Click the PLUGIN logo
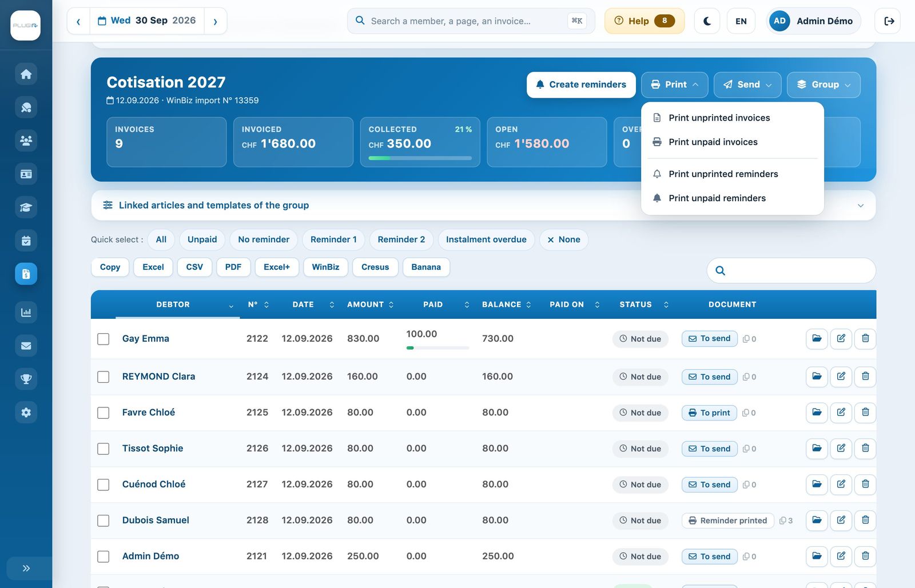This screenshot has width=915, height=588. 26,25
